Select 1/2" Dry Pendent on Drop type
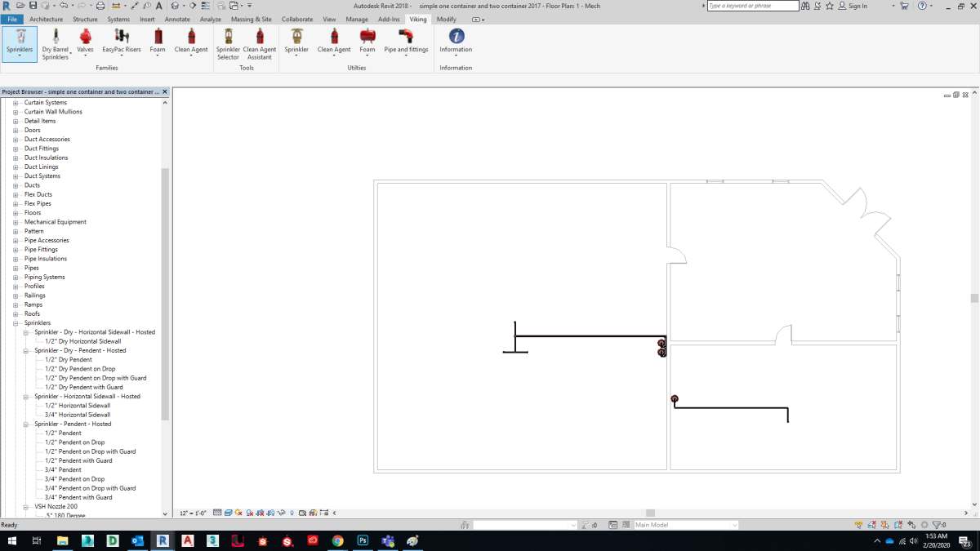 click(x=80, y=369)
